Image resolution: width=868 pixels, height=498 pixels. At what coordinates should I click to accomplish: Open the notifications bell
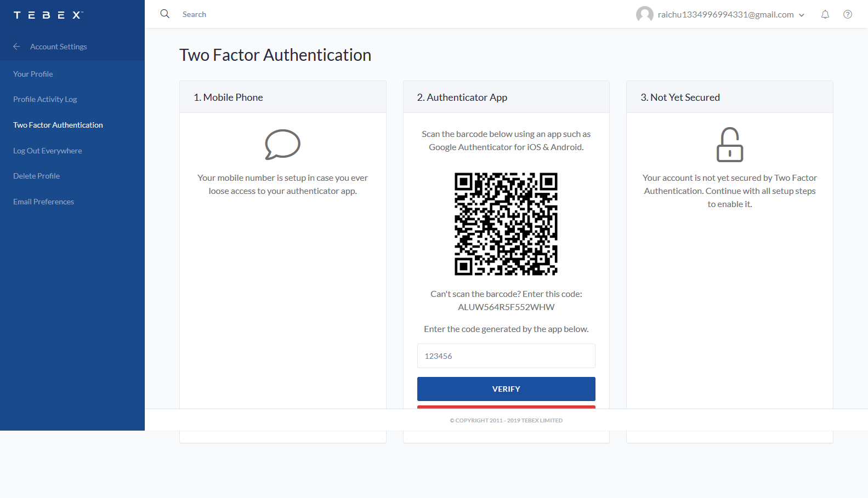click(x=825, y=14)
